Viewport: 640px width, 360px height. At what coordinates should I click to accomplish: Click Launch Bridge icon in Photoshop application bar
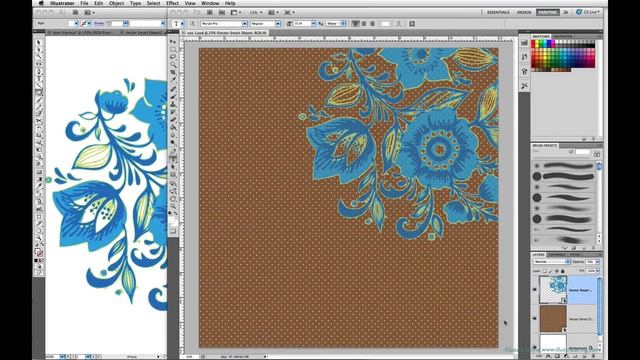coord(209,13)
